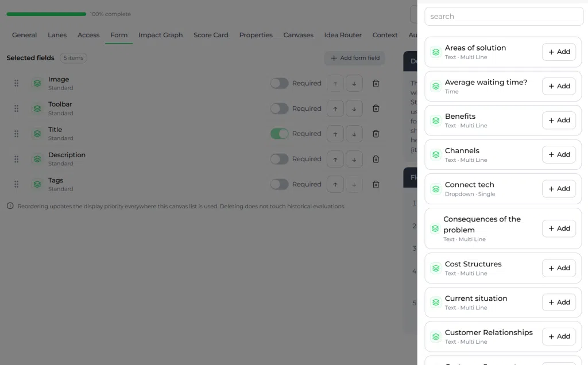Click the layers icon next to Description
The image size is (588, 365).
[37, 160]
